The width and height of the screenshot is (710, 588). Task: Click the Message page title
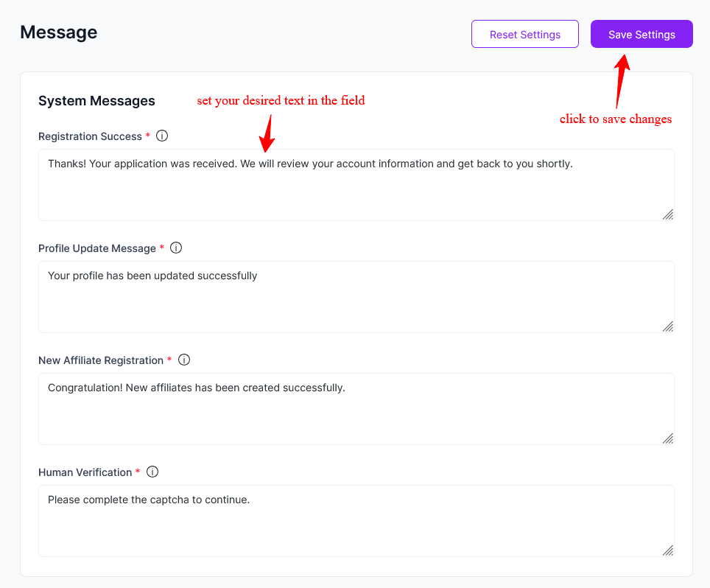tap(59, 32)
